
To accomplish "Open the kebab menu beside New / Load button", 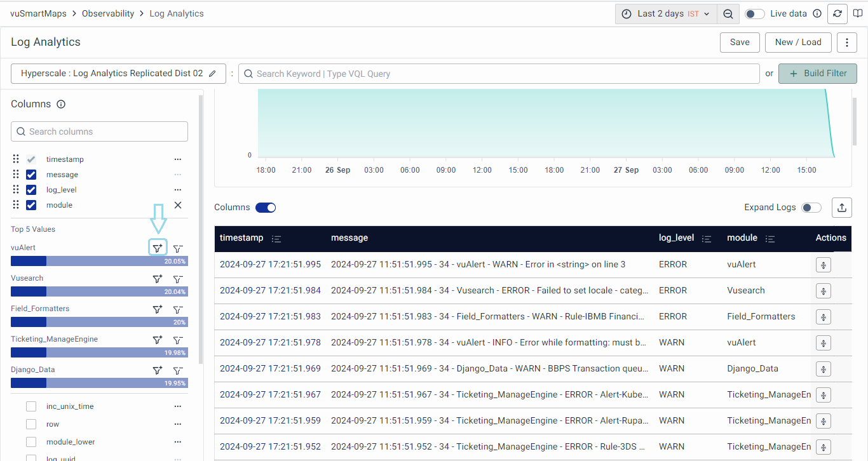I will point(846,42).
